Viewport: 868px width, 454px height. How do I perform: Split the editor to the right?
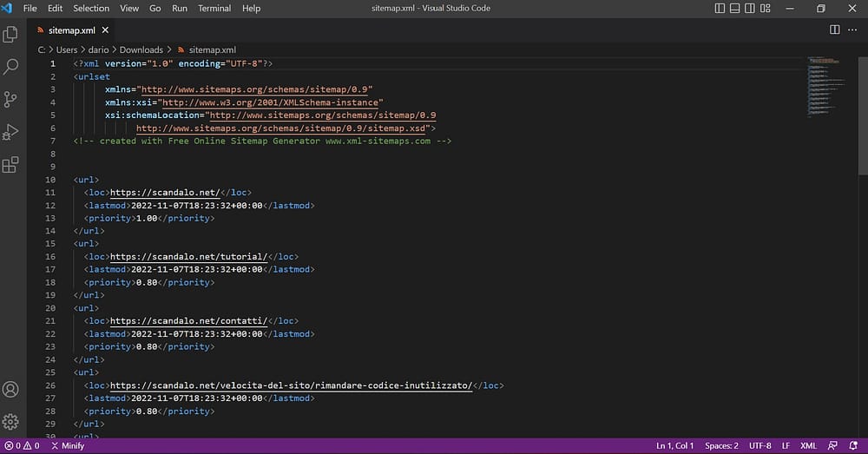coord(835,30)
